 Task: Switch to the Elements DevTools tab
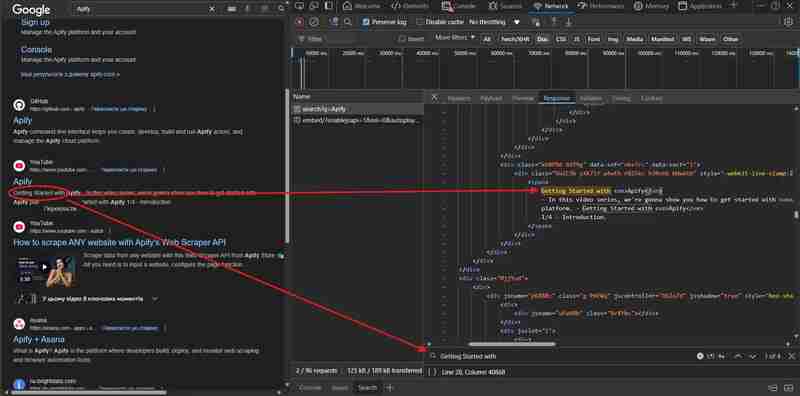pos(411,6)
